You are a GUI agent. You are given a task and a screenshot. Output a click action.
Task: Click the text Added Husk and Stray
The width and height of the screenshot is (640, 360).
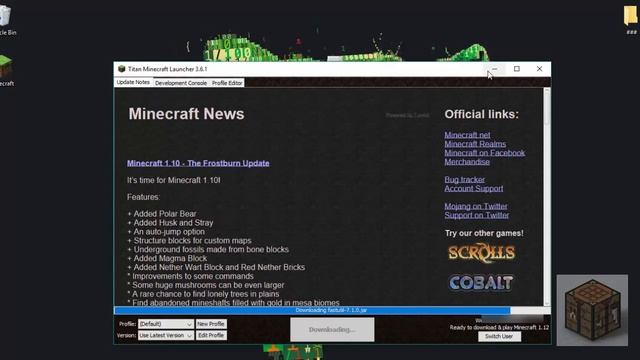coord(173,223)
